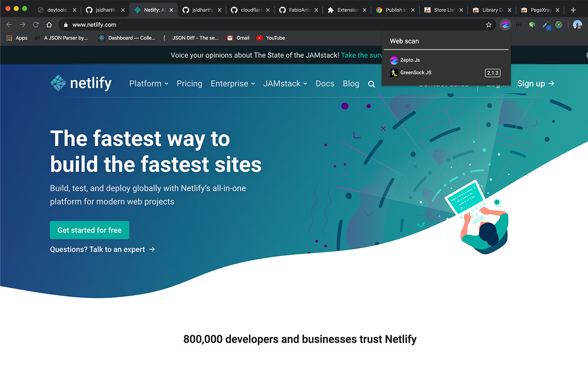588x368 pixels.
Task: Switch to the PageXray tab
Action: [540, 10]
